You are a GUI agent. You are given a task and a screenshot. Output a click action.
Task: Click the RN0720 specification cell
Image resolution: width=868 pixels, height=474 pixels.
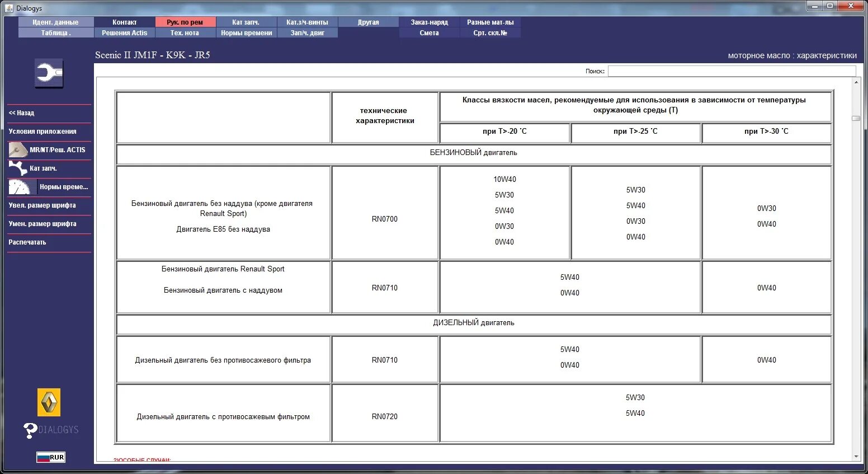click(x=385, y=413)
